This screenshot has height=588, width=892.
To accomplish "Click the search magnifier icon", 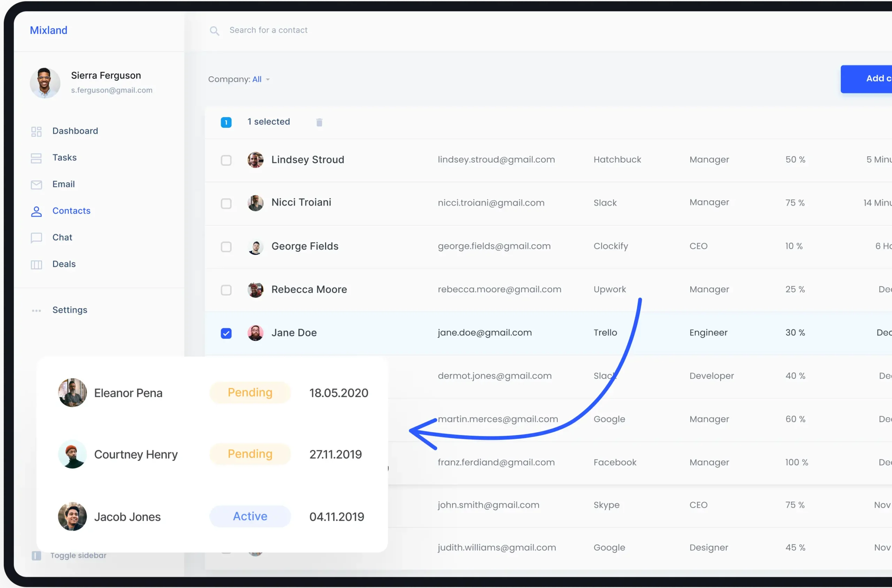I will click(x=214, y=31).
